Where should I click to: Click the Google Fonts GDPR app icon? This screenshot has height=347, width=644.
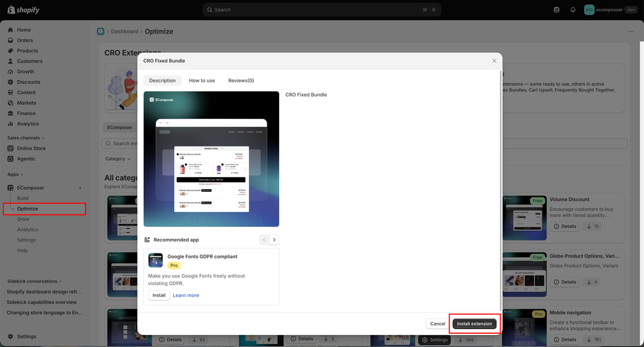point(156,260)
